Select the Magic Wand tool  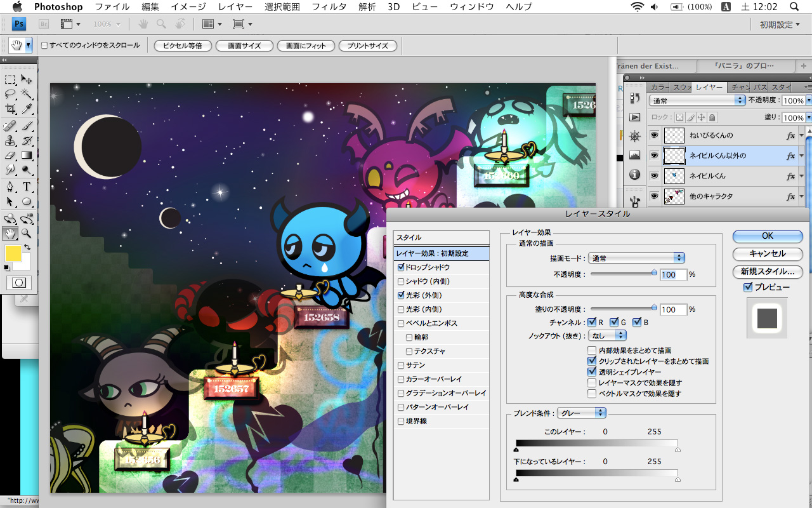[27, 94]
